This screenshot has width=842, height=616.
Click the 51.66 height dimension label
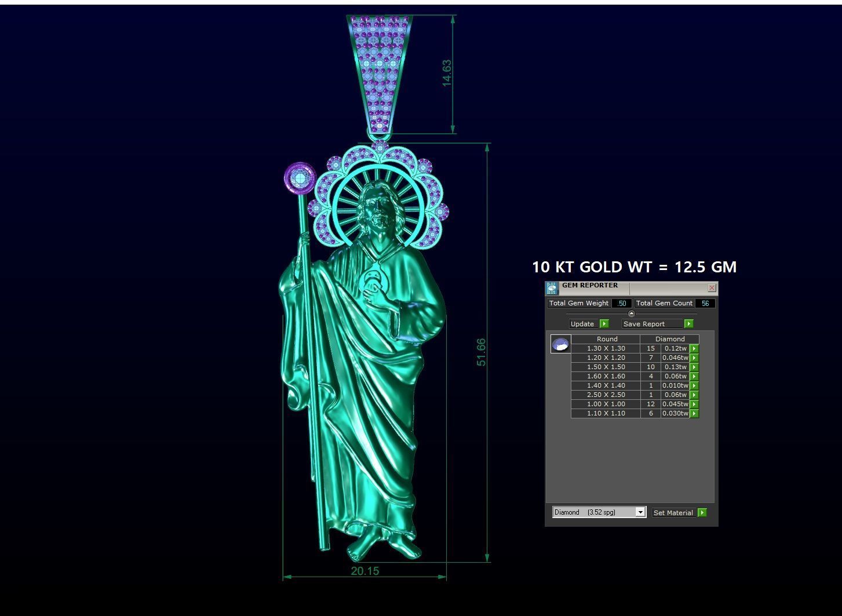tap(481, 352)
